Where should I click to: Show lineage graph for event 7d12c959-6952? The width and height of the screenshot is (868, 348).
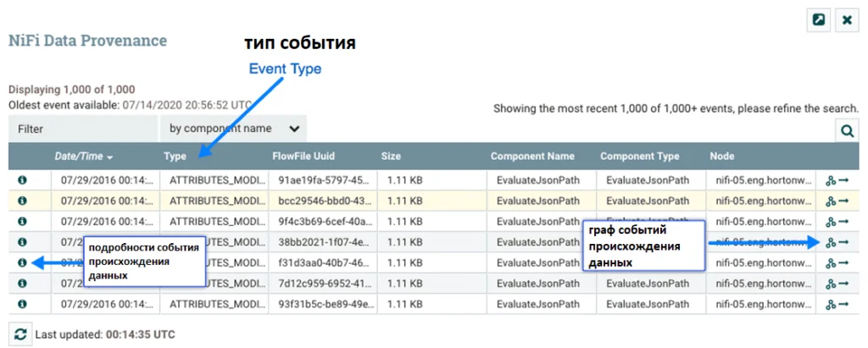(831, 284)
